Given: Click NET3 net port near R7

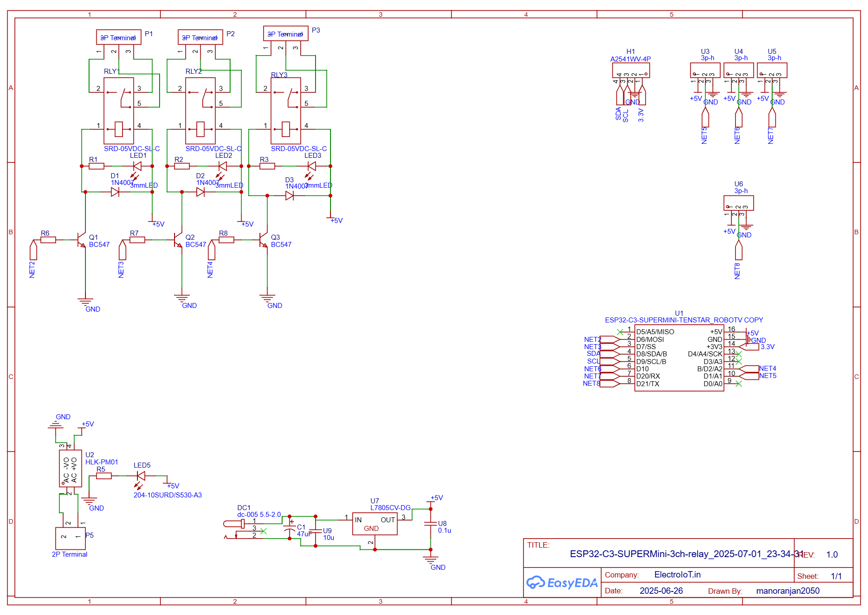Looking at the screenshot, I should [122, 250].
